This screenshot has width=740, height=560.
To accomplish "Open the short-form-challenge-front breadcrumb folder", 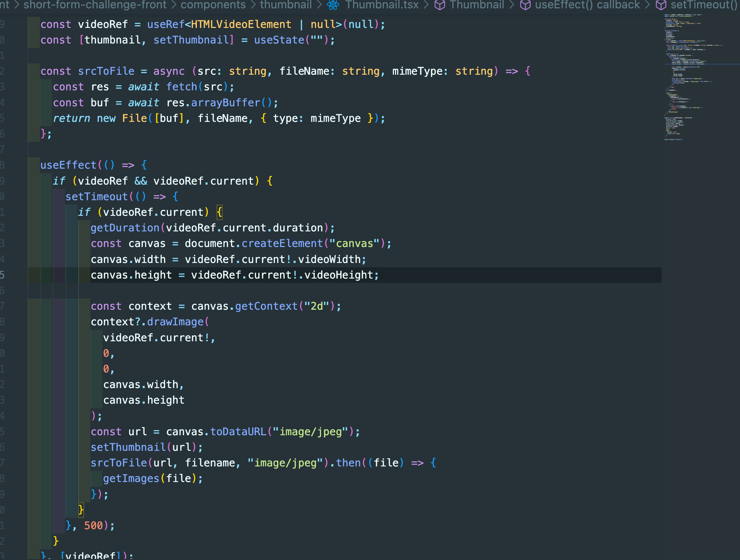I will (95, 5).
